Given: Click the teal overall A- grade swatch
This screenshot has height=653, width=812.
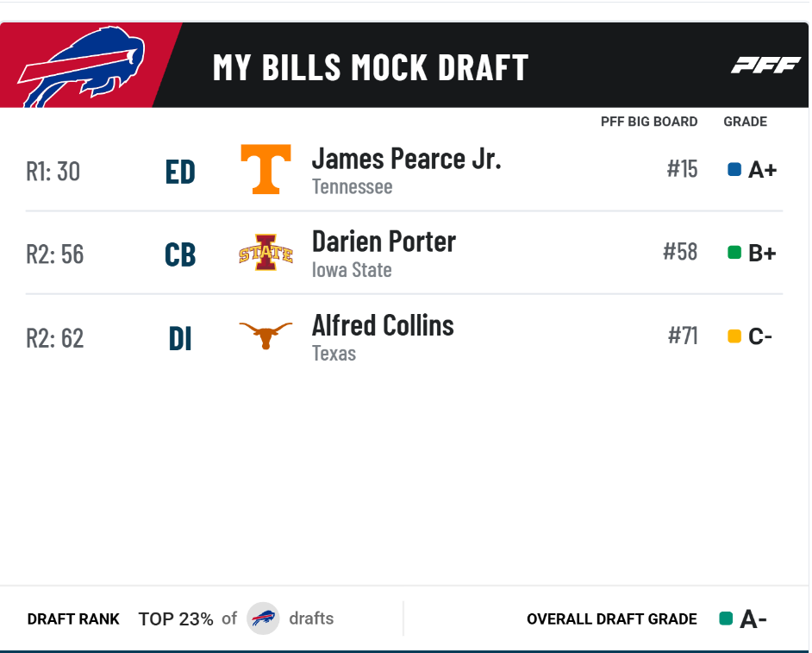Looking at the screenshot, I should click(726, 618).
